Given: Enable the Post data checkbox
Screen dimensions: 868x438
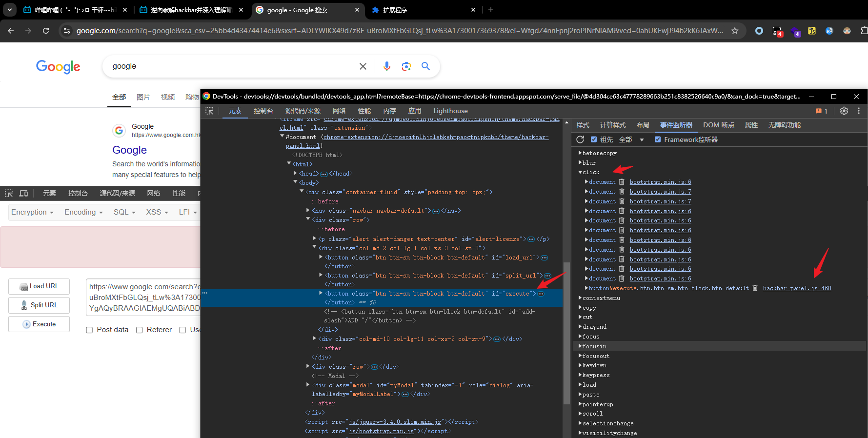Looking at the screenshot, I should click(90, 330).
